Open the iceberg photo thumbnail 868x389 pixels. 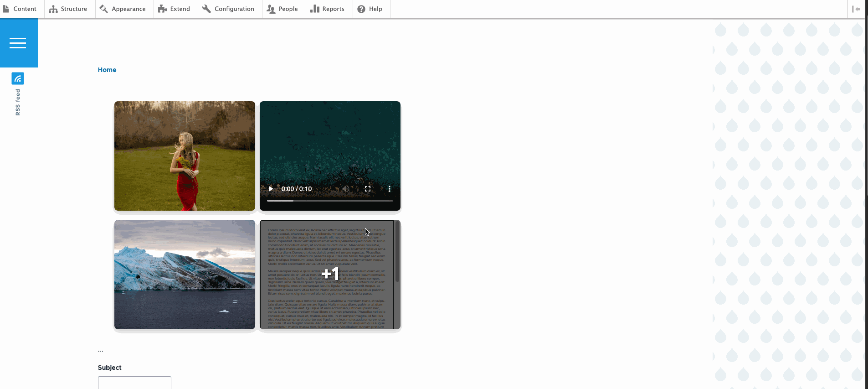[x=185, y=275]
